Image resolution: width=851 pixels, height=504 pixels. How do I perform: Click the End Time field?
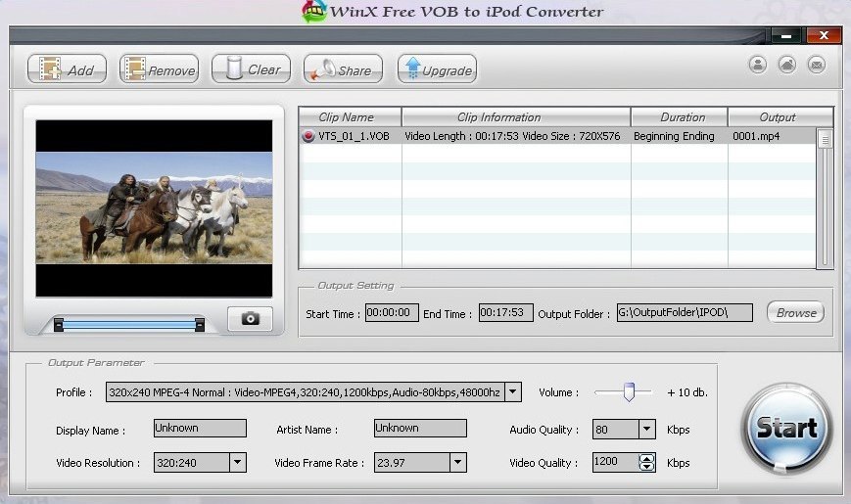pyautogui.click(x=506, y=312)
